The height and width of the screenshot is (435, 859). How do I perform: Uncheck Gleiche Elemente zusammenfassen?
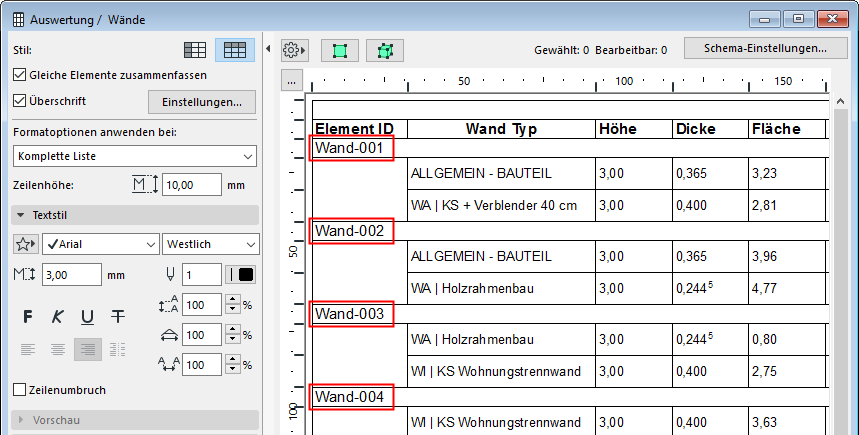(20, 74)
